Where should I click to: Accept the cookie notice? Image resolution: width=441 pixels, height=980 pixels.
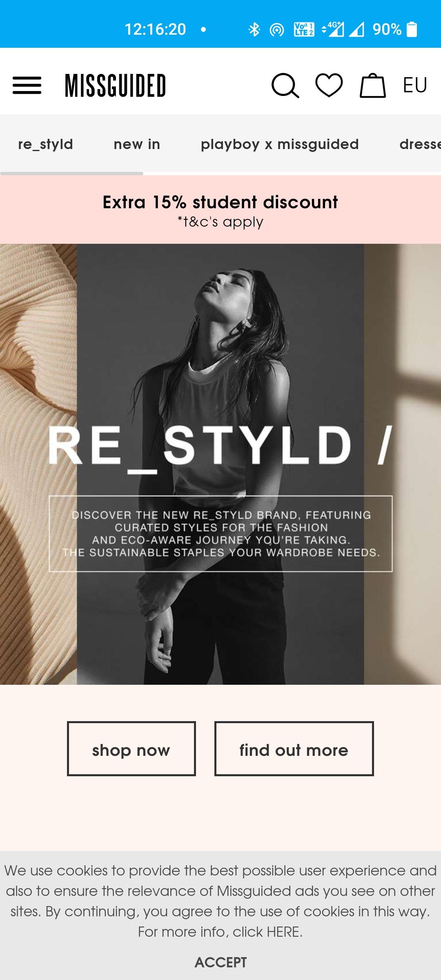coord(220,962)
